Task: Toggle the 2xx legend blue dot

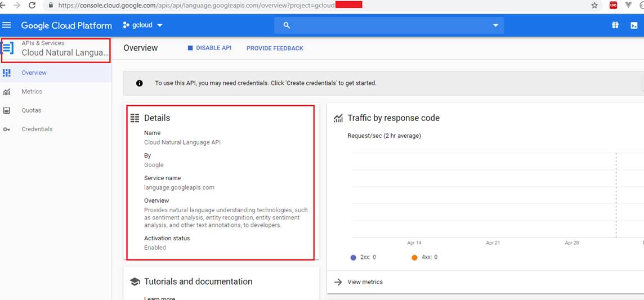Action: [353, 258]
